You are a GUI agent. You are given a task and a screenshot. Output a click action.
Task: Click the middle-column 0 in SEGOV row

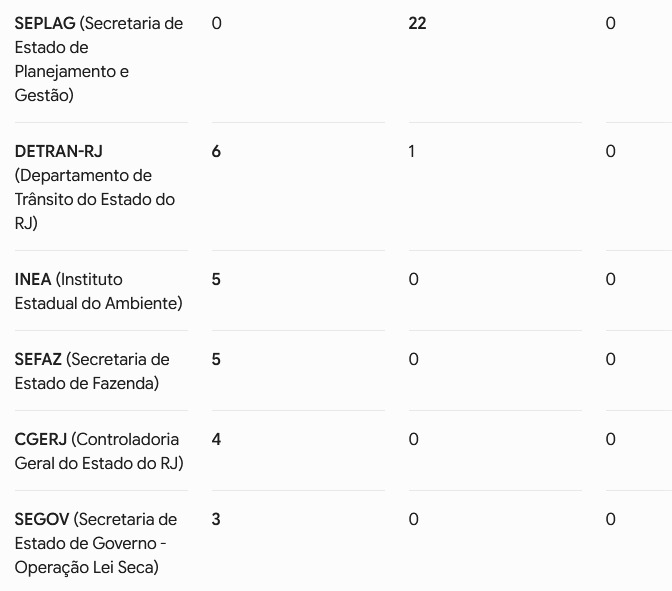(414, 519)
